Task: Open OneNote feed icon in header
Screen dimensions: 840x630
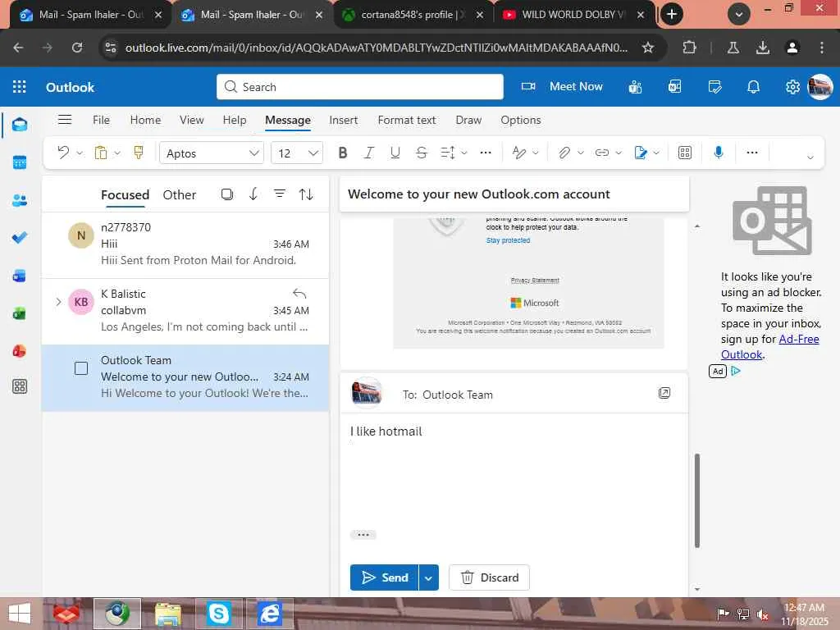Action: tap(675, 87)
